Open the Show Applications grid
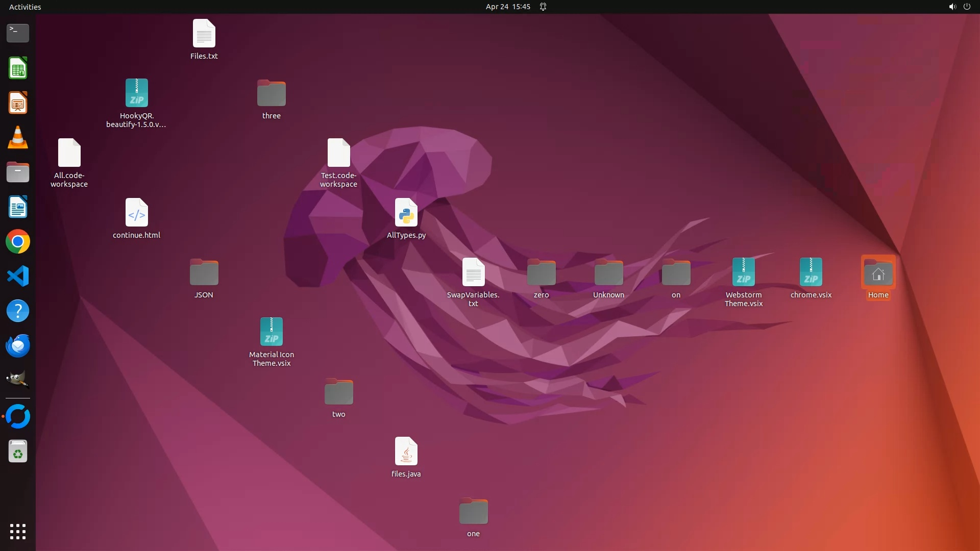980x551 pixels. pyautogui.click(x=18, y=531)
